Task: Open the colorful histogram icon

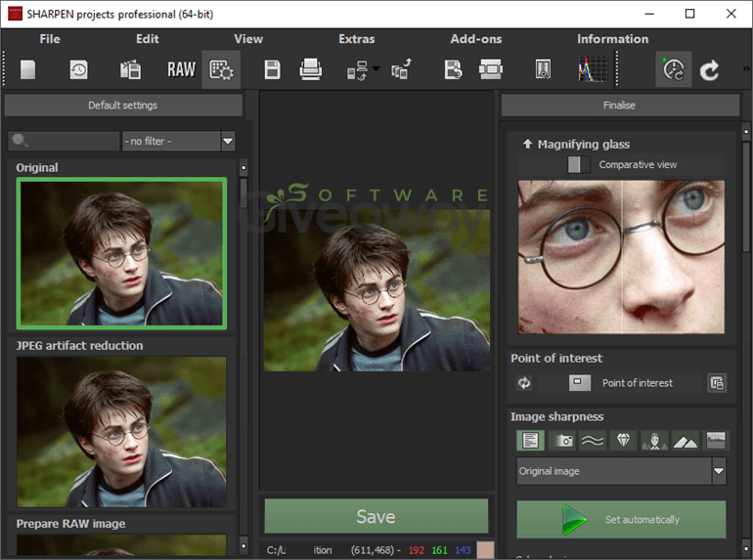Action: (x=593, y=70)
